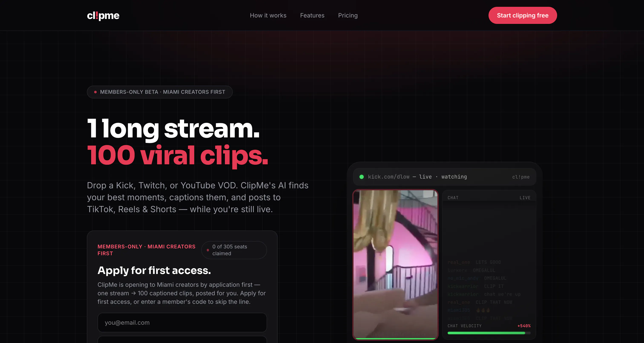Click the 'watching' status text
This screenshot has height=343, width=644.
click(454, 177)
